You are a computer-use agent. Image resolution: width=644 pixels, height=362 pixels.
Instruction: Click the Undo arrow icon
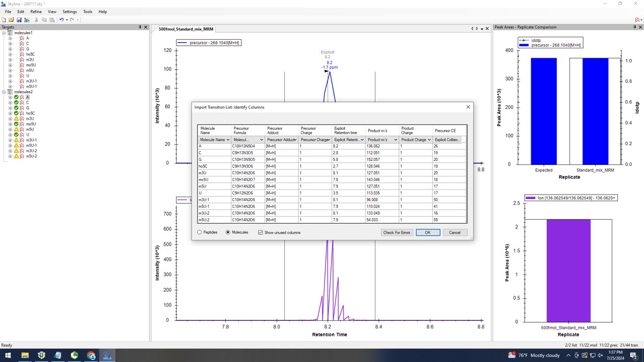[61, 20]
